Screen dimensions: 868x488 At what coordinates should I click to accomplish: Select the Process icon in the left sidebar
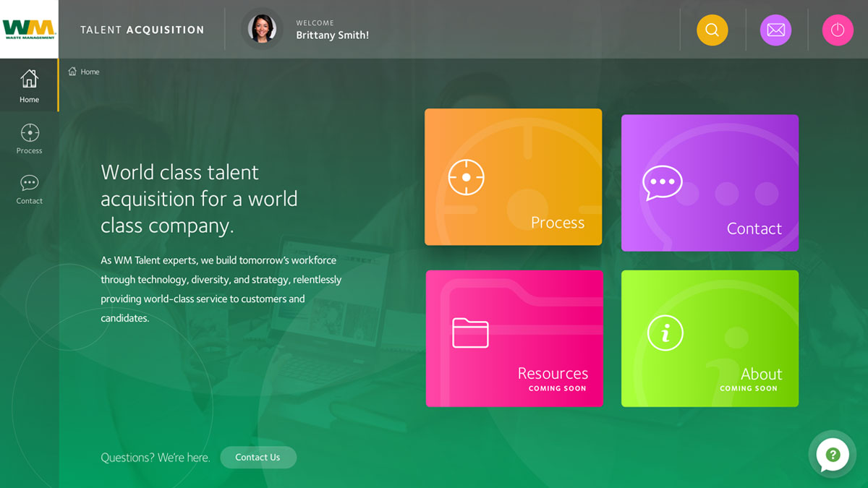[29, 134]
